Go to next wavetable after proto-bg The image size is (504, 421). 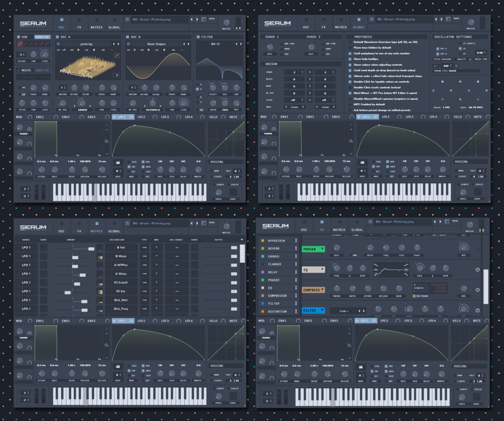click(x=118, y=44)
